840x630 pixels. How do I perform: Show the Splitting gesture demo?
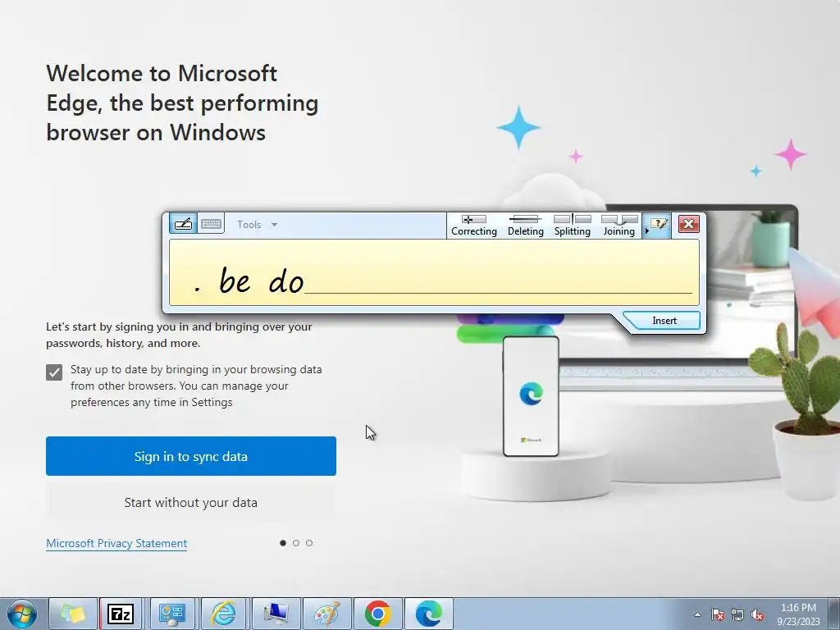coord(572,226)
